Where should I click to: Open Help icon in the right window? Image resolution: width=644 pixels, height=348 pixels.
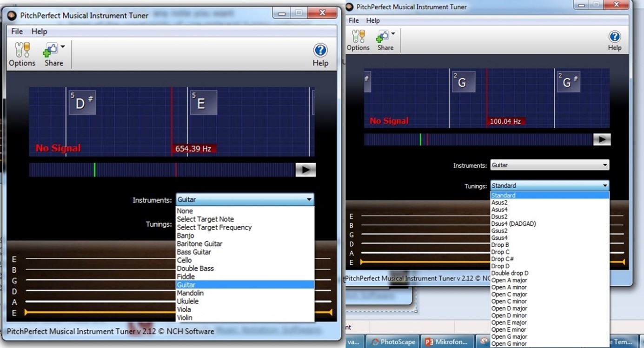[x=614, y=40]
